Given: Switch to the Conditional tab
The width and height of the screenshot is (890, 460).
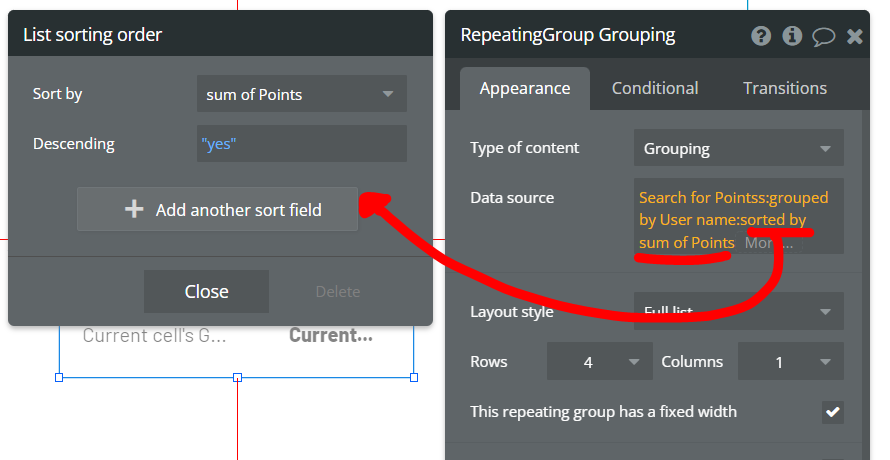Looking at the screenshot, I should click(655, 89).
